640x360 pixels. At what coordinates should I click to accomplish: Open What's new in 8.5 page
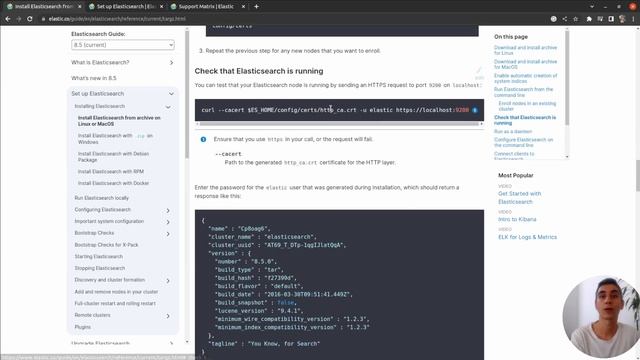pos(94,78)
